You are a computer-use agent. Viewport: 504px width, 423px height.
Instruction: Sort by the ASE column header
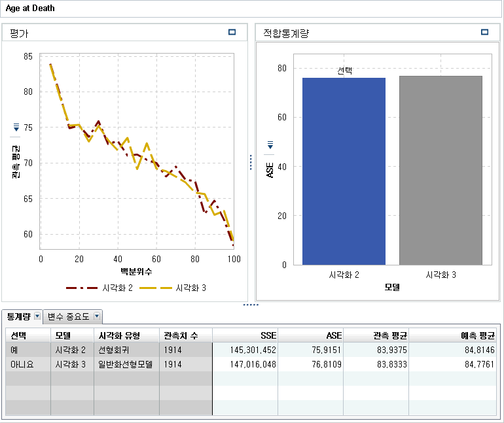(311, 335)
